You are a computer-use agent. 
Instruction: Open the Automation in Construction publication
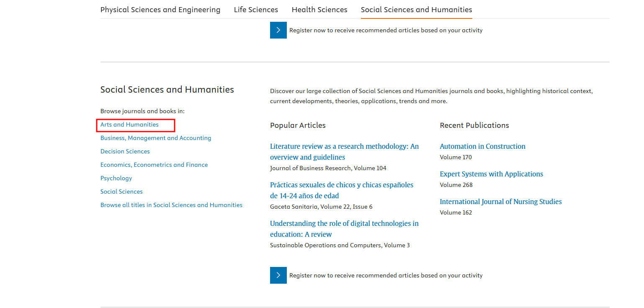coord(482,146)
